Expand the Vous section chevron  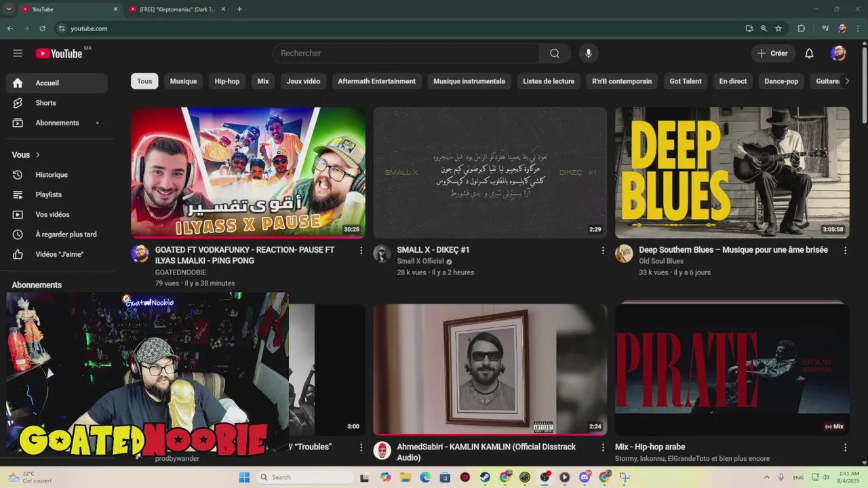pos(38,155)
